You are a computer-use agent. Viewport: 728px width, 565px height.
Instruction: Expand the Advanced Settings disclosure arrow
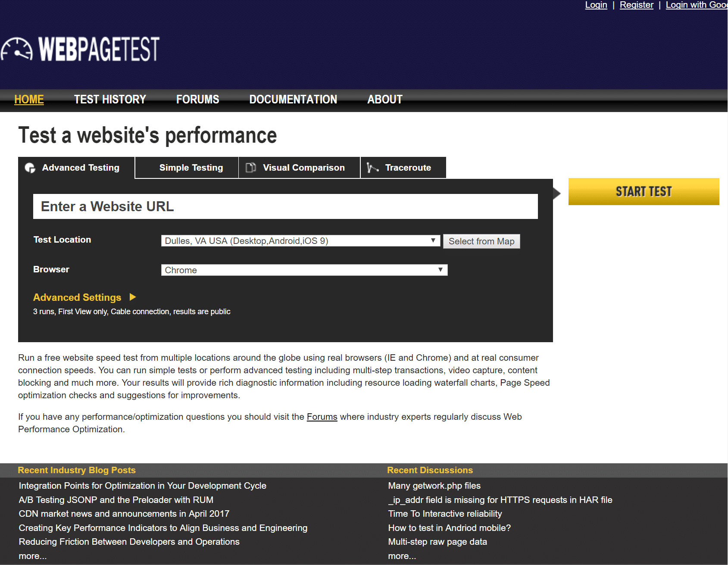(x=132, y=297)
